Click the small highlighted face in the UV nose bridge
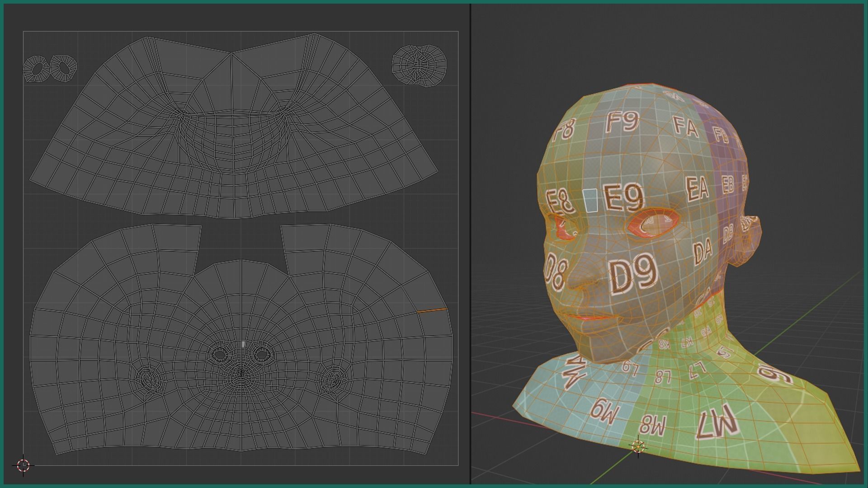The width and height of the screenshot is (868, 488). pos(244,344)
